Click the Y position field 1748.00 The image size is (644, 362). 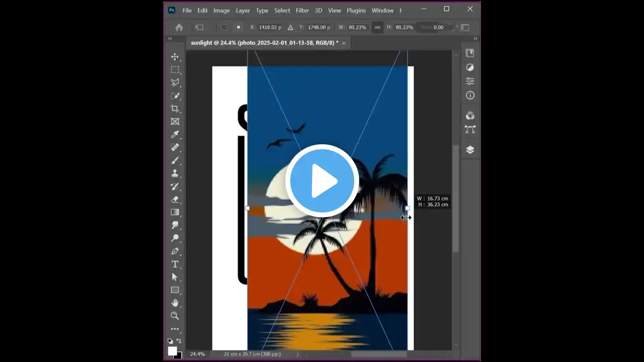pos(318,27)
